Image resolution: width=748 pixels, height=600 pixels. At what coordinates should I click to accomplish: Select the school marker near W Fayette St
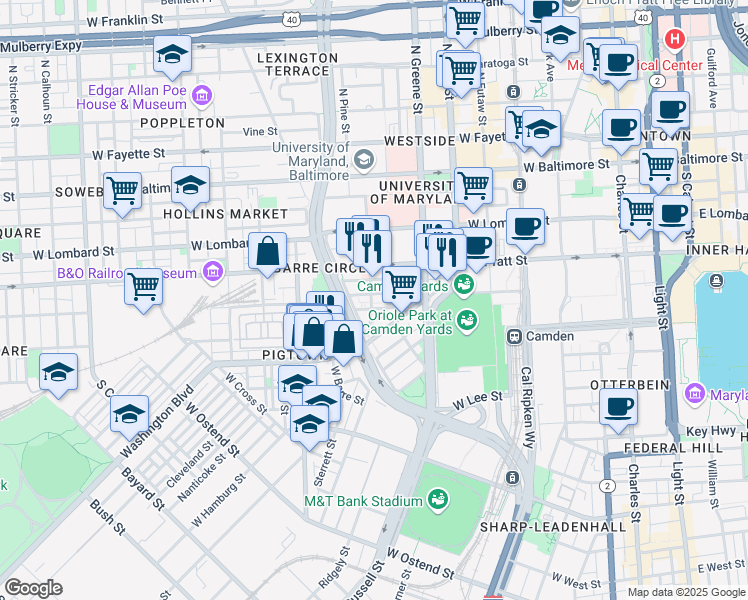(541, 131)
